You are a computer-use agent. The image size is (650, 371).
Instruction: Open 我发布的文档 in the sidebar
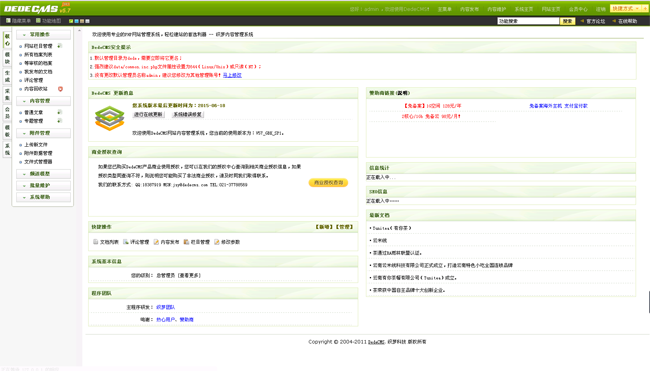click(x=38, y=72)
